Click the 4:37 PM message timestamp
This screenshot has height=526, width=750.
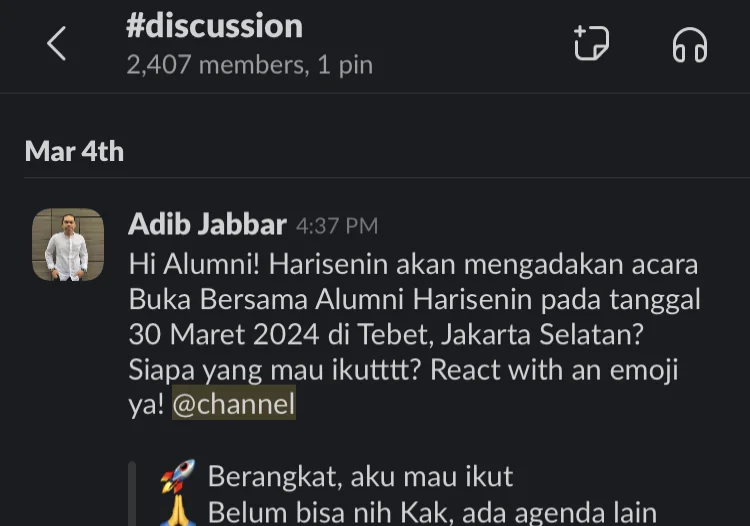pyautogui.click(x=337, y=226)
